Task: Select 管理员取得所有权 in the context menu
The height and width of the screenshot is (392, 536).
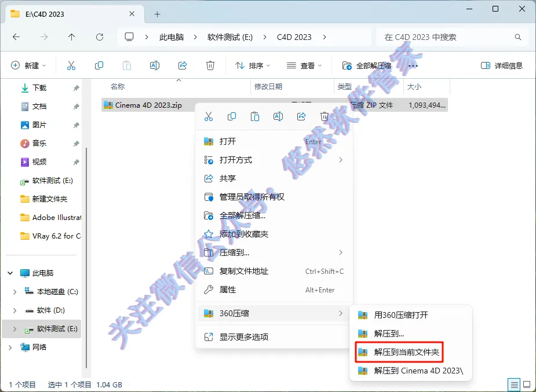Action: click(274, 197)
